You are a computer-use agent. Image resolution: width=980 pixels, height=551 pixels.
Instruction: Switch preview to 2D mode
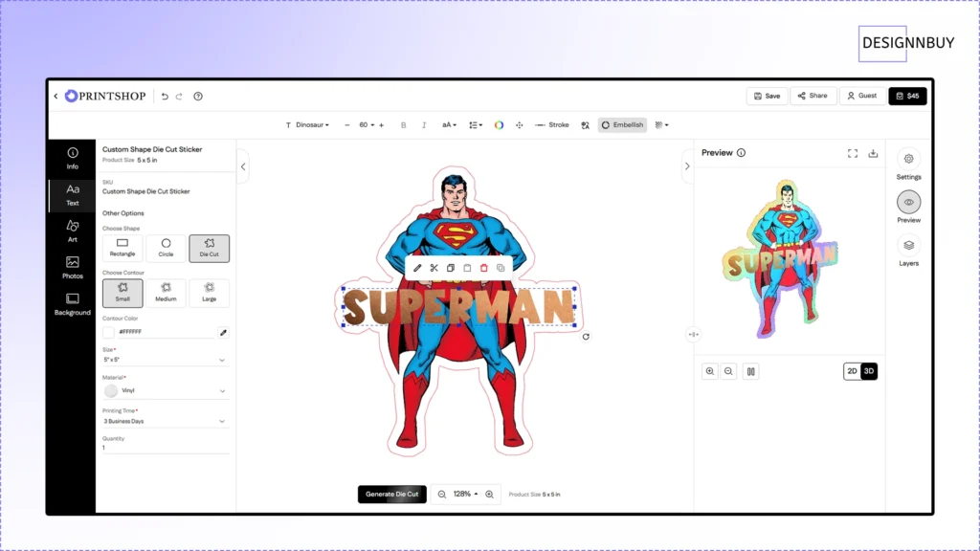[x=852, y=371]
